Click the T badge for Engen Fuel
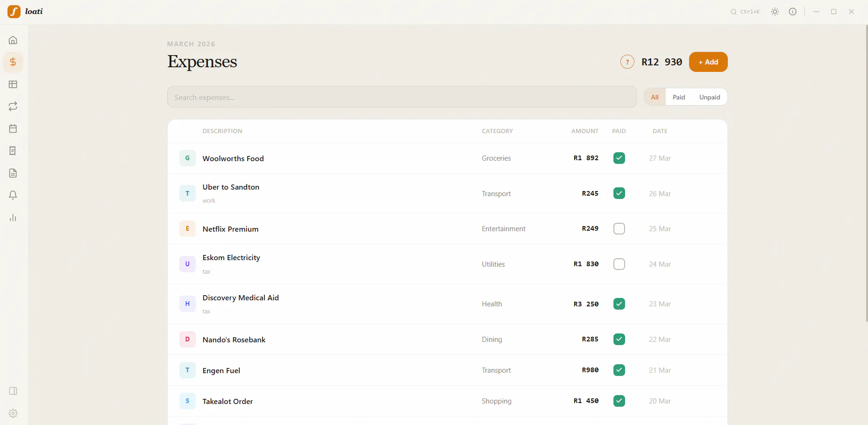This screenshot has height=425, width=868. (x=187, y=370)
